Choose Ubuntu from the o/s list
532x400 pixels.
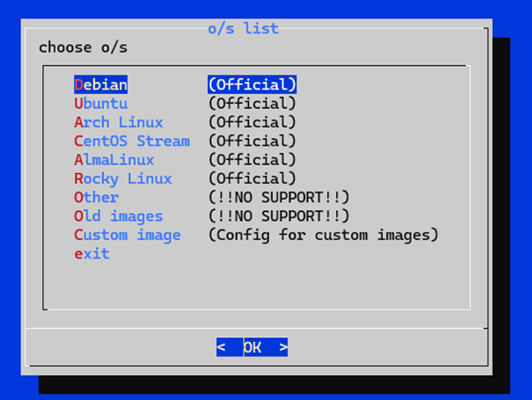(x=101, y=104)
